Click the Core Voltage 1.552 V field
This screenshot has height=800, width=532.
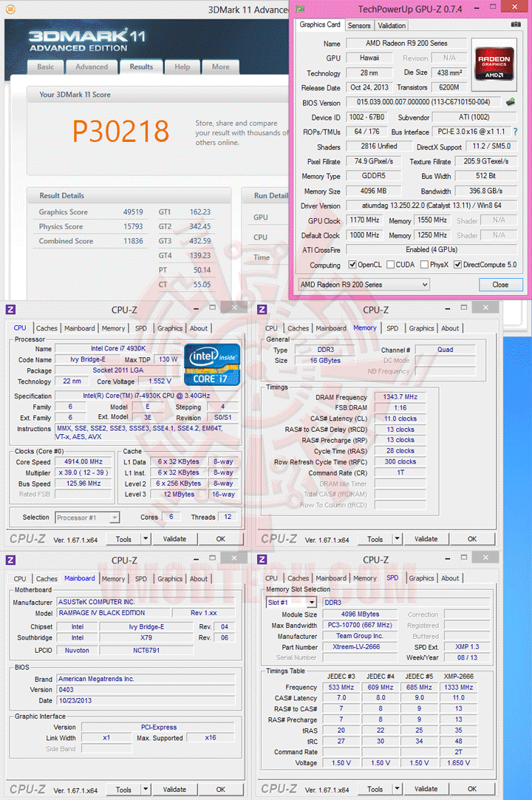(x=160, y=381)
